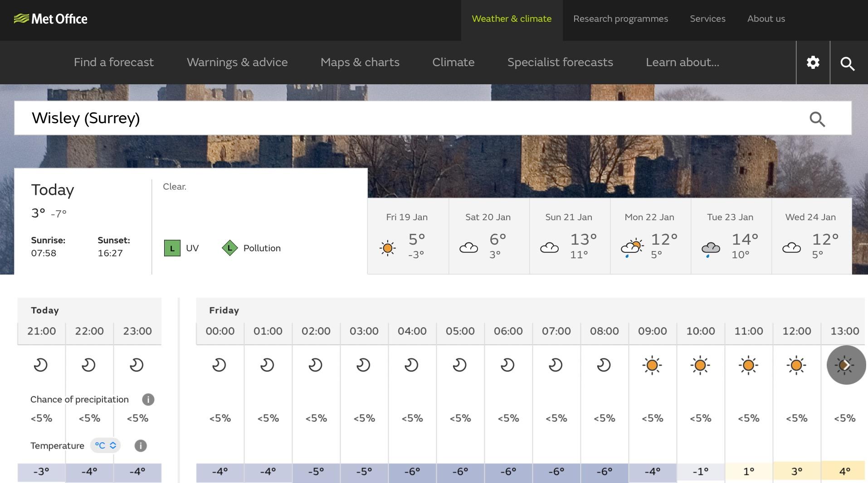Image resolution: width=868 pixels, height=483 pixels.
Task: Select the Fri 19 Jan forecast
Action: (407, 236)
